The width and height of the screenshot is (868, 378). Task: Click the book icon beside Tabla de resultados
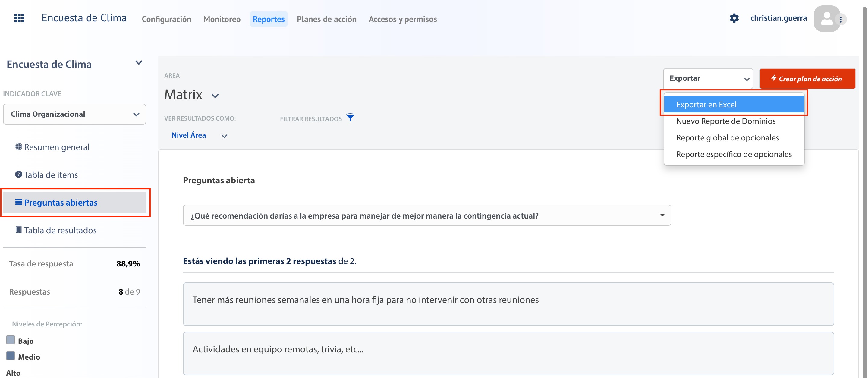pos(18,230)
